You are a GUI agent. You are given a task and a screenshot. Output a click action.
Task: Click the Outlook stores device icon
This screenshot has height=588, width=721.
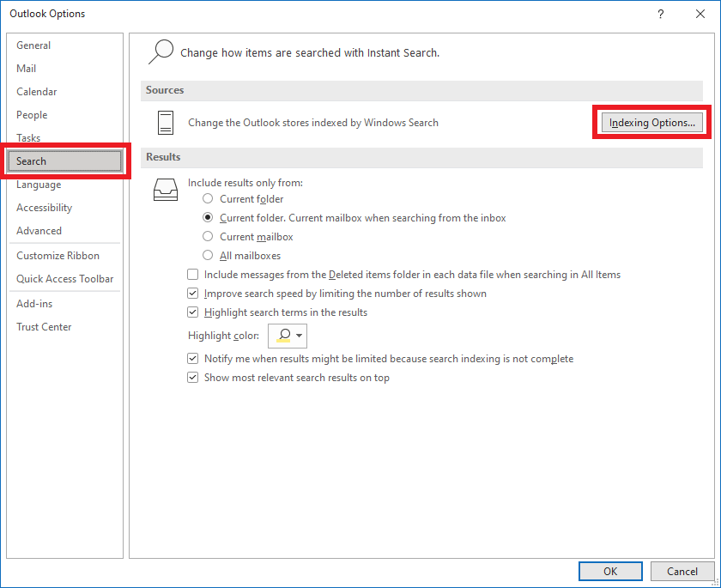coord(166,123)
